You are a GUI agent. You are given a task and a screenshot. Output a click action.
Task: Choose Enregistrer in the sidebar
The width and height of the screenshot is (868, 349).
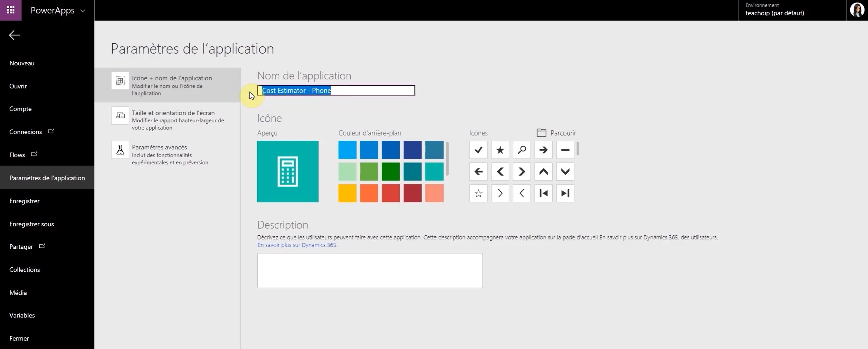(25, 201)
